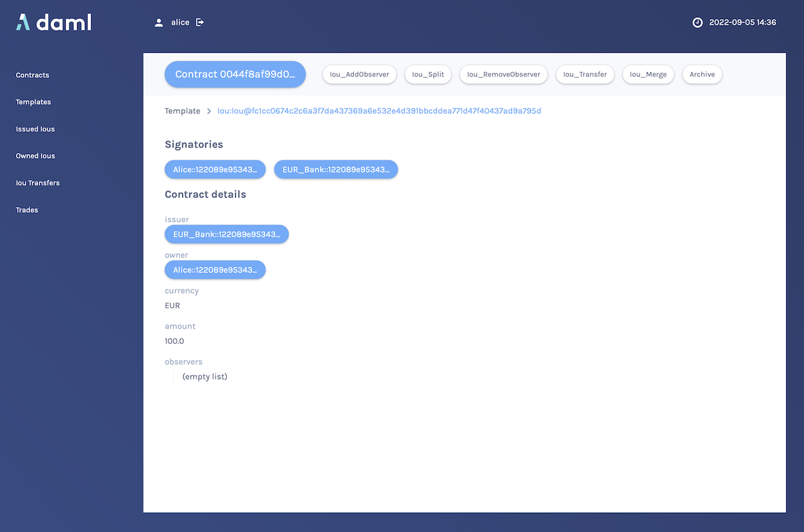This screenshot has width=804, height=532.
Task: Select the Iou_Merge choice
Action: point(648,74)
